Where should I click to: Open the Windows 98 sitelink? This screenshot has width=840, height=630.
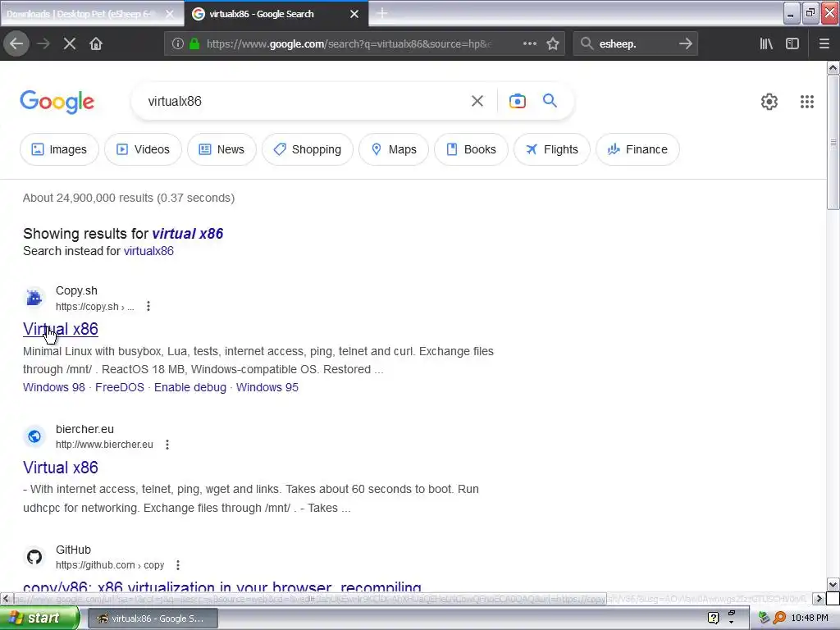[54, 387]
